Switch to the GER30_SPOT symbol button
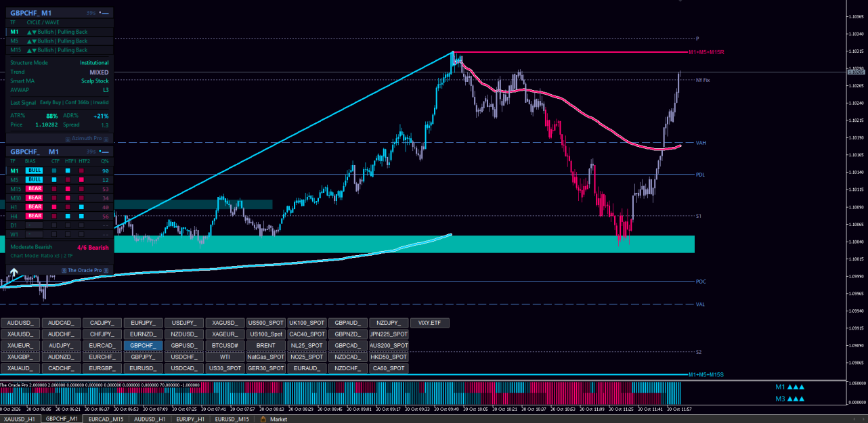 coord(265,368)
